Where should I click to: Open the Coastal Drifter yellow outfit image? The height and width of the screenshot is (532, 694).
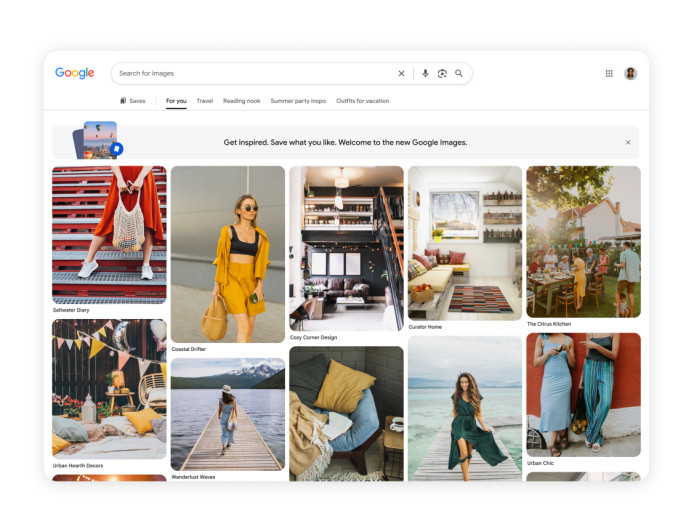point(228,254)
